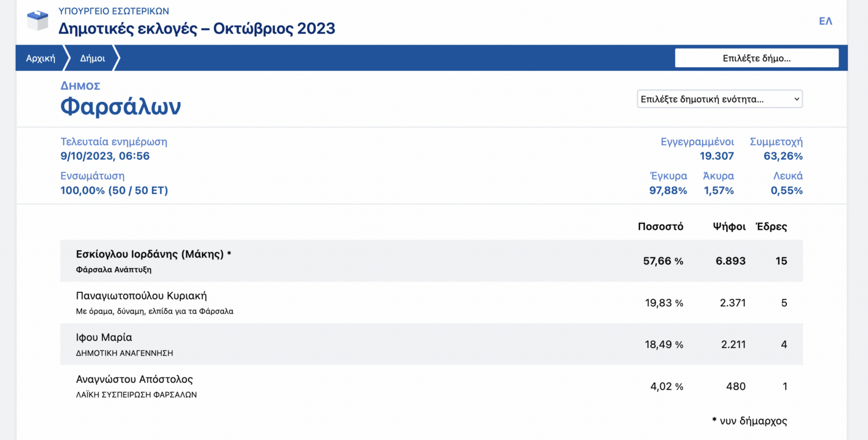Select the Παναγιωτοπούλου Κυριακή candidate row
Image resolution: width=868 pixels, height=440 pixels.
point(141,296)
